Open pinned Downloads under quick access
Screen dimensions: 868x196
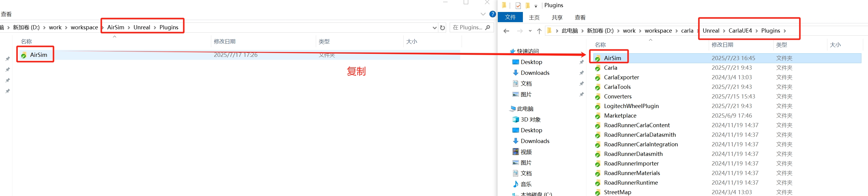click(535, 73)
